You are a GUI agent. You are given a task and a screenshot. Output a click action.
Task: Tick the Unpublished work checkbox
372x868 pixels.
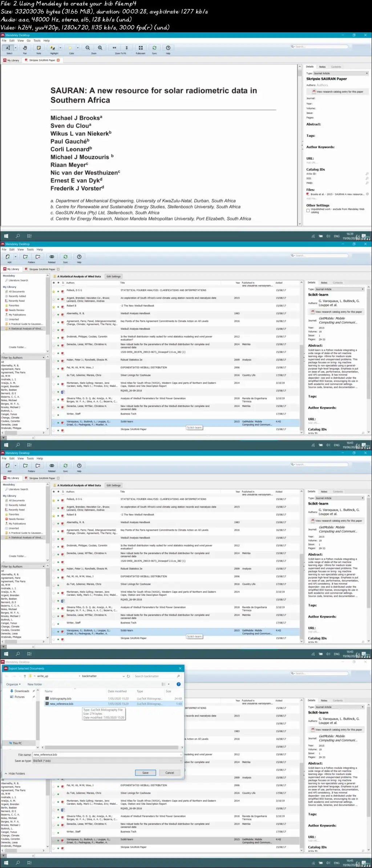point(308,210)
